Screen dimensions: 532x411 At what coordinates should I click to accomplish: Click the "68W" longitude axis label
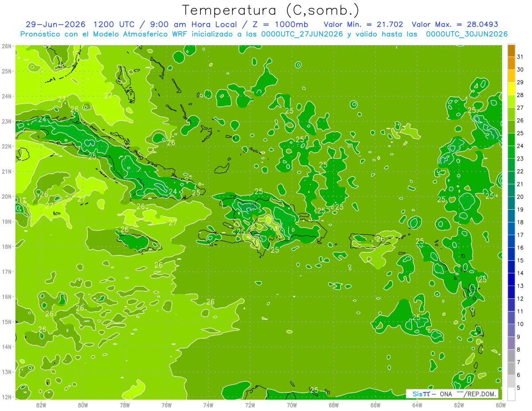(x=334, y=405)
